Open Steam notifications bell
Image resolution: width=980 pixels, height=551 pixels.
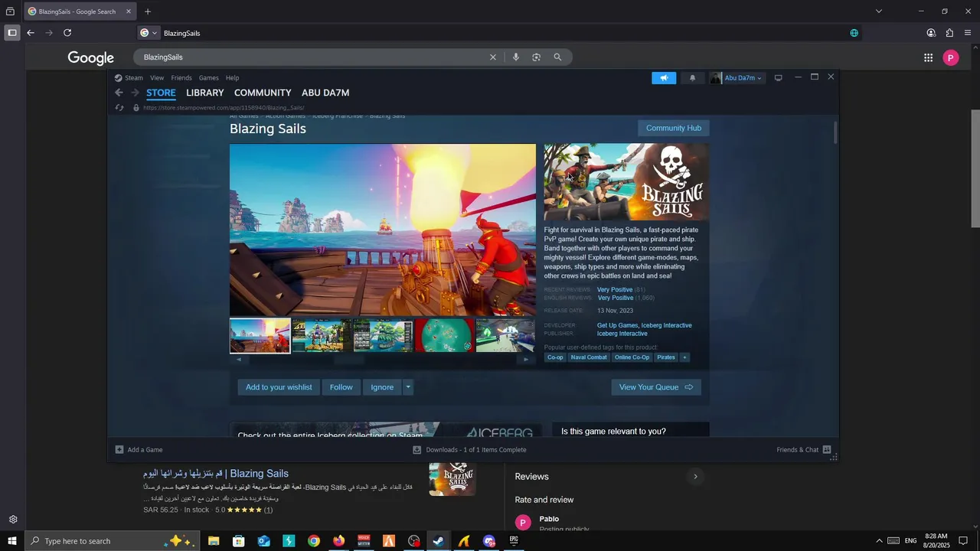[693, 78]
